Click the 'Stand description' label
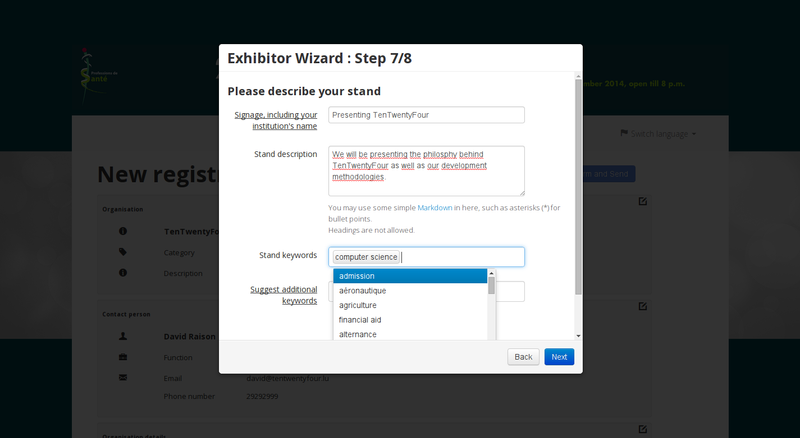The image size is (800, 438). pyautogui.click(x=285, y=154)
